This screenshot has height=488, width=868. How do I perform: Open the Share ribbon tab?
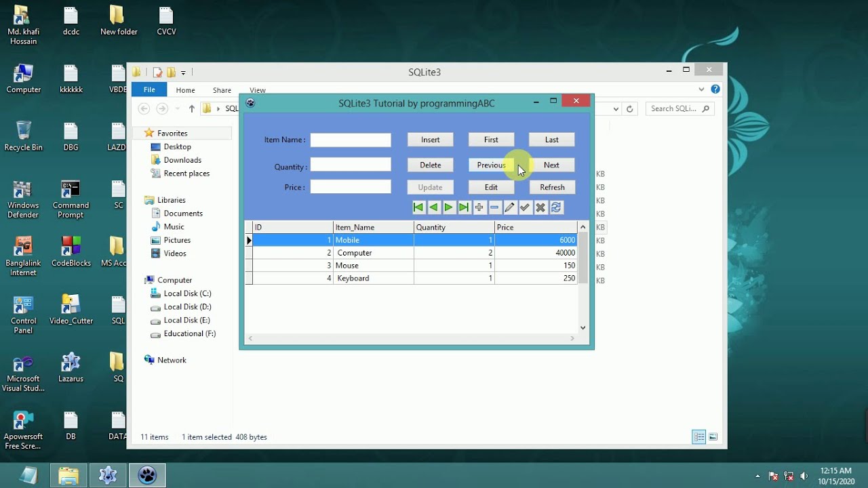[x=222, y=89]
